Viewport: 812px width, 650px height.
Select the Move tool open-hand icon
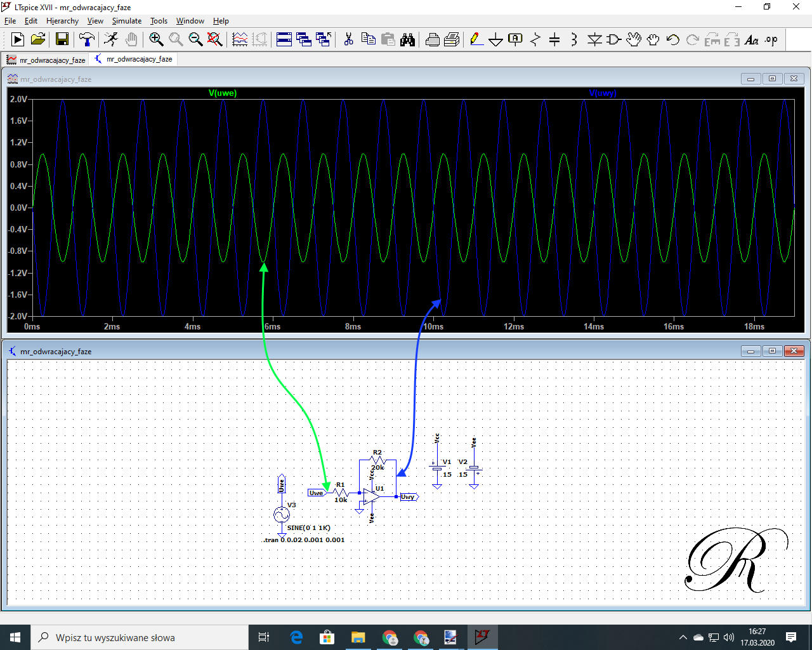634,39
